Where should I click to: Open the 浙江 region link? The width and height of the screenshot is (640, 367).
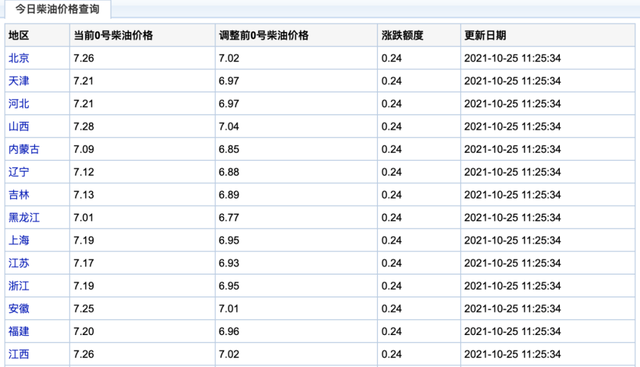(19, 286)
